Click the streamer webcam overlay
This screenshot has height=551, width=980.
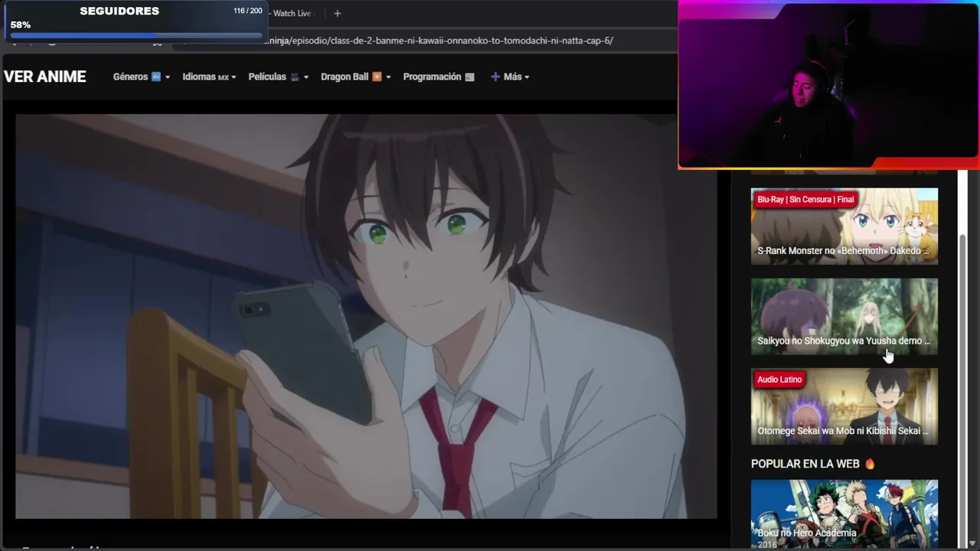click(x=828, y=84)
